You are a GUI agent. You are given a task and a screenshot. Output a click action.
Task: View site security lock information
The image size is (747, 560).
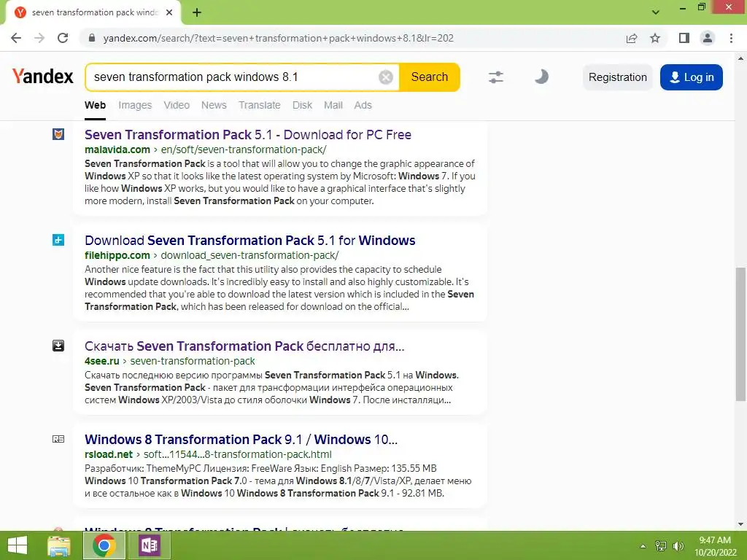tap(92, 38)
